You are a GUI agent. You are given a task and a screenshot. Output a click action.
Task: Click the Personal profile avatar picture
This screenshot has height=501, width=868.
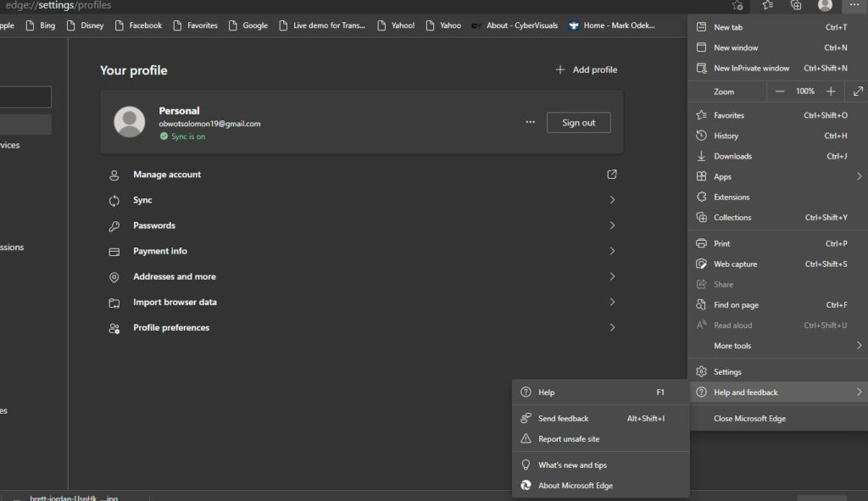coord(130,122)
